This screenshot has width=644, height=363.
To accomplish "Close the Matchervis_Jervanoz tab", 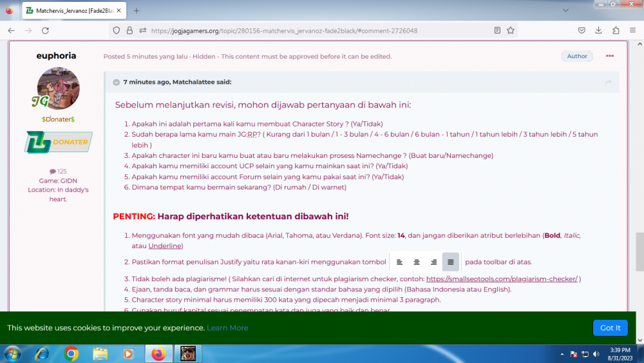I will point(118,11).
